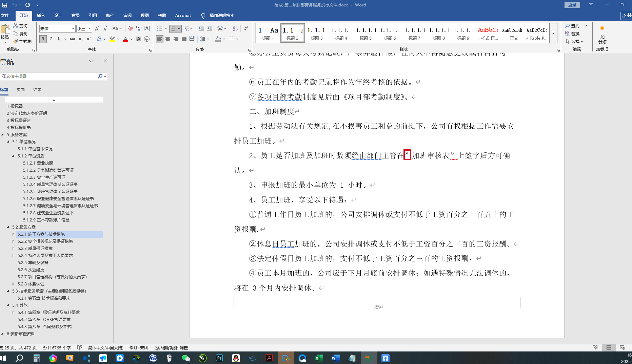This screenshot has height=364, width=632.
Task: Open the phonetic guide (wén) tool
Action: click(x=139, y=29)
